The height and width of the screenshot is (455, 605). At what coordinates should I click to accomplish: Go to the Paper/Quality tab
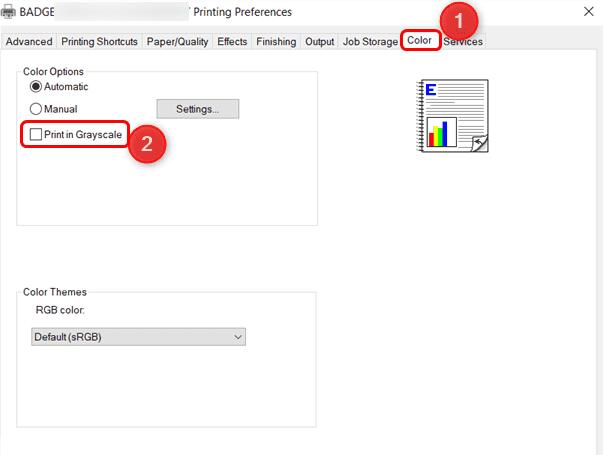[177, 42]
